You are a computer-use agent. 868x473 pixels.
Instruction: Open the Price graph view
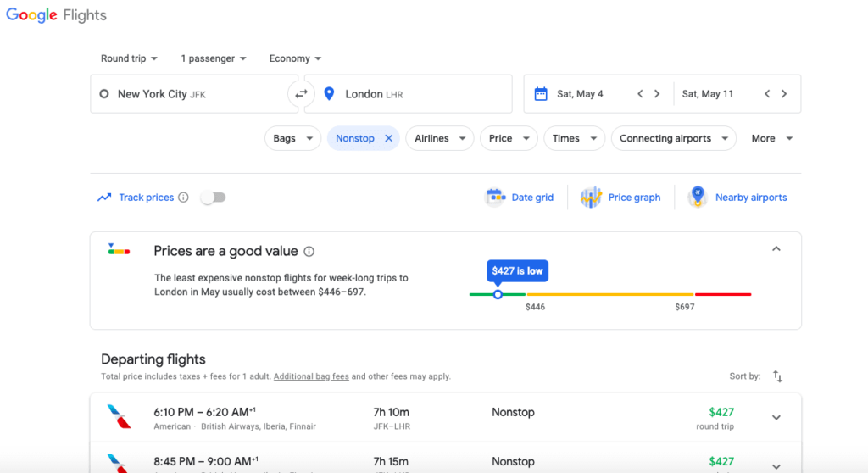pyautogui.click(x=620, y=198)
